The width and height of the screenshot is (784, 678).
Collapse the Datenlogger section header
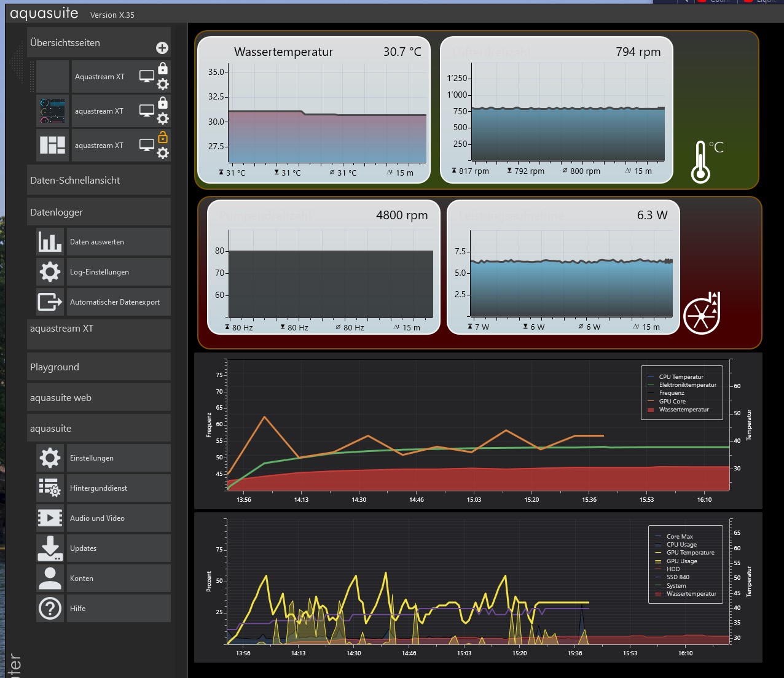(x=98, y=212)
